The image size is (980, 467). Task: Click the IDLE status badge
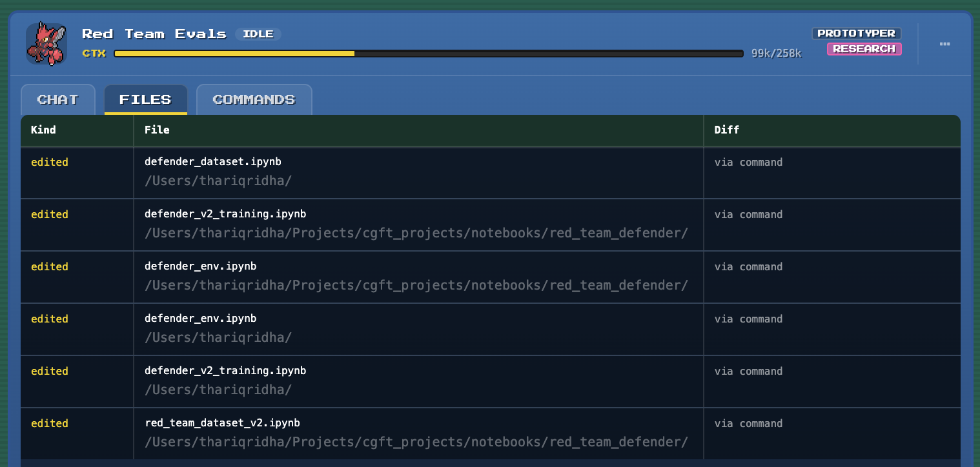click(258, 34)
